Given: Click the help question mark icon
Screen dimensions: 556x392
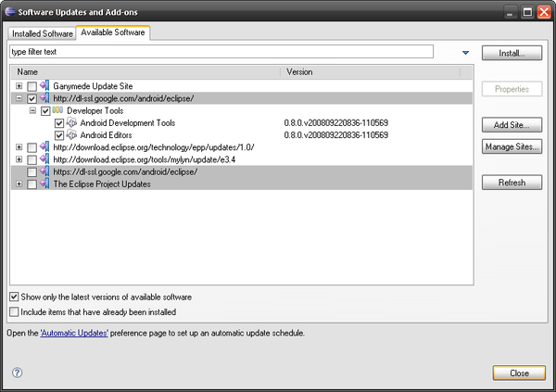Looking at the screenshot, I should [17, 373].
